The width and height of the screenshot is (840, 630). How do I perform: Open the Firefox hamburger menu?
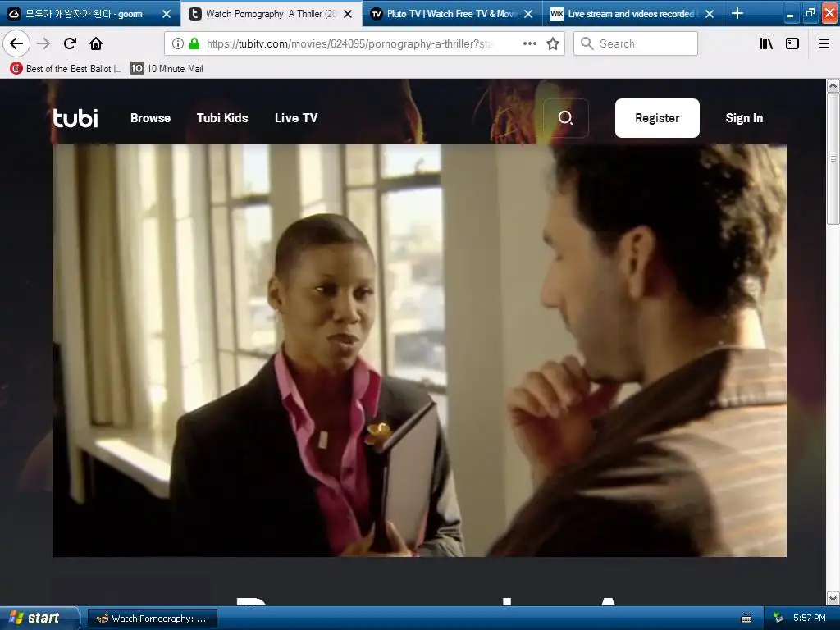point(824,43)
